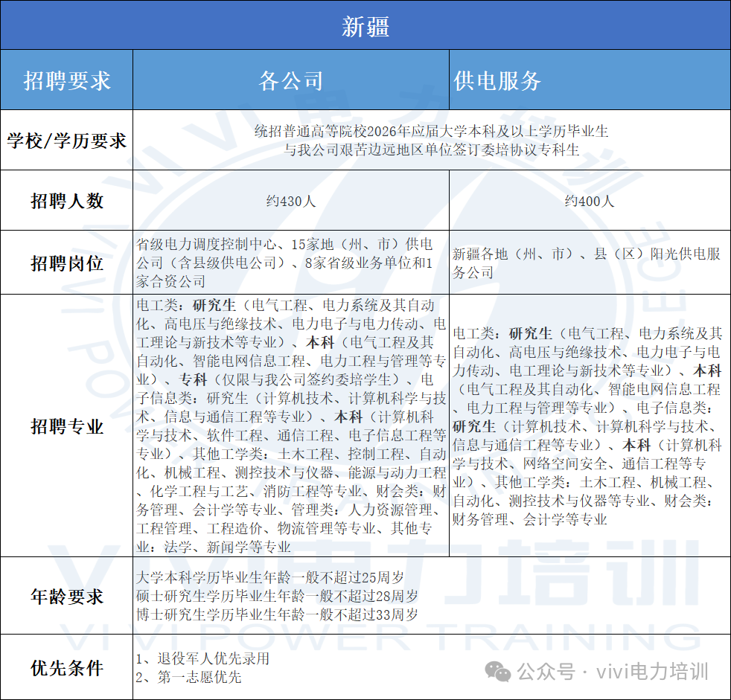731x700 pixels.
Task: Click the 省级电力调度控制中心 job positions cell
Action: (291, 263)
